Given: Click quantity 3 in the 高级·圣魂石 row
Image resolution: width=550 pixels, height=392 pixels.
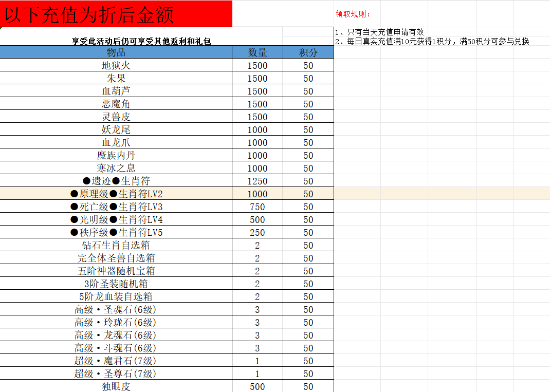Looking at the screenshot, I should [x=258, y=310].
